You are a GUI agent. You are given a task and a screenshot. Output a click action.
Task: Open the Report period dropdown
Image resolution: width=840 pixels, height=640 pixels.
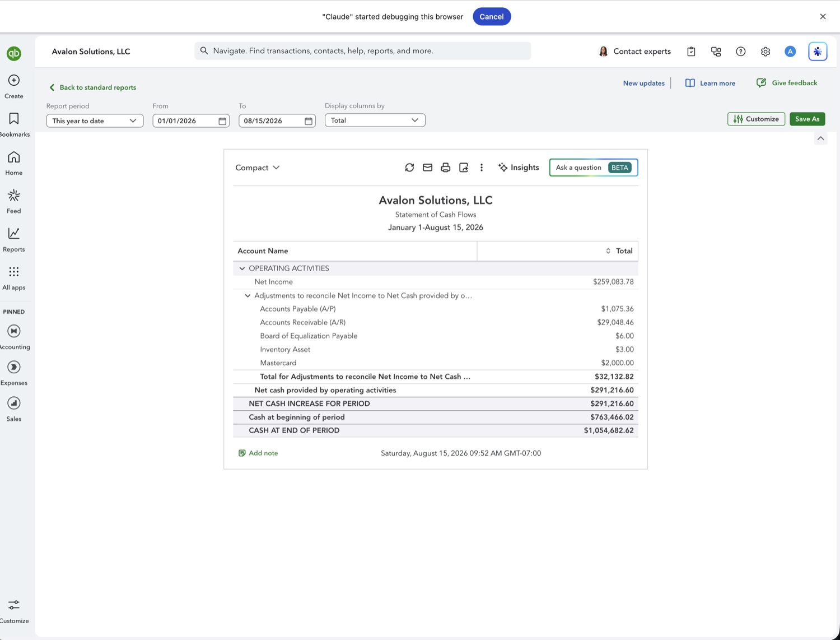pyautogui.click(x=95, y=121)
